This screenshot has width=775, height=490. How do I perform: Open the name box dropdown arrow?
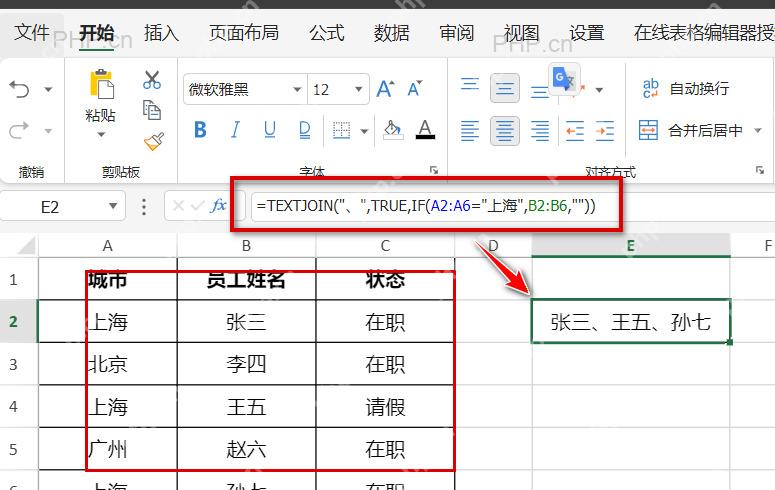pyautogui.click(x=113, y=206)
